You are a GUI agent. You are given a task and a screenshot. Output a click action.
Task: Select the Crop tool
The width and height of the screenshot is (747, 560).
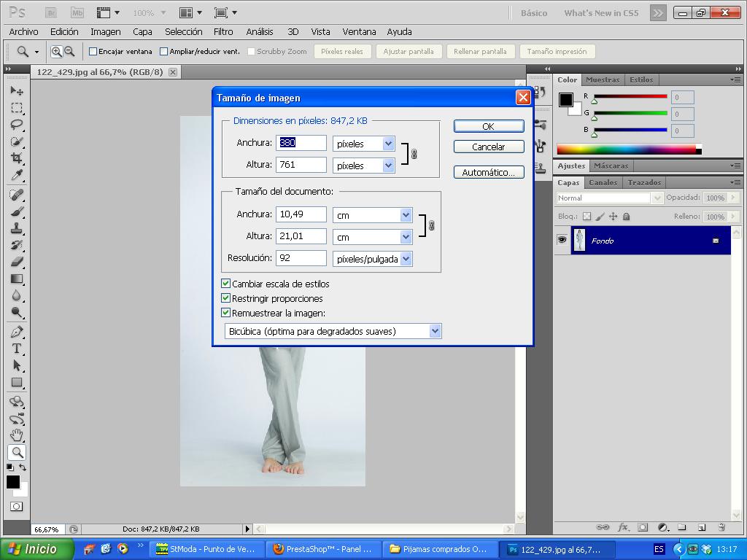pos(17,158)
